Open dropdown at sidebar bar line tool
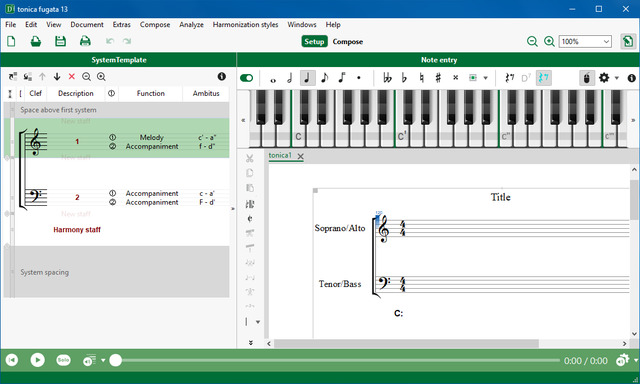The width and height of the screenshot is (640, 384). pos(258,322)
